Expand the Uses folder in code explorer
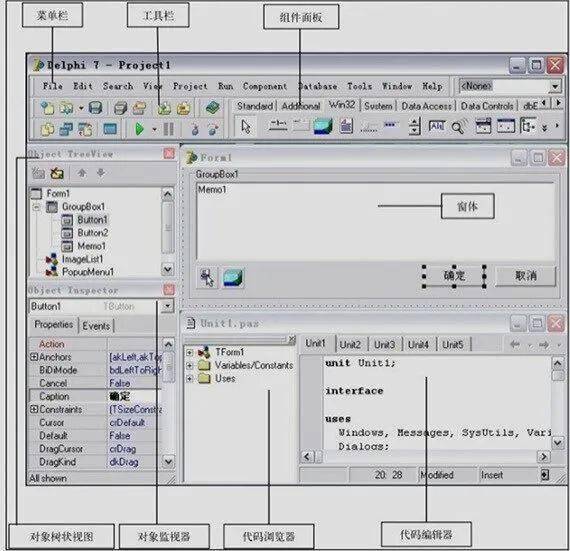The height and width of the screenshot is (551, 570). [x=189, y=378]
